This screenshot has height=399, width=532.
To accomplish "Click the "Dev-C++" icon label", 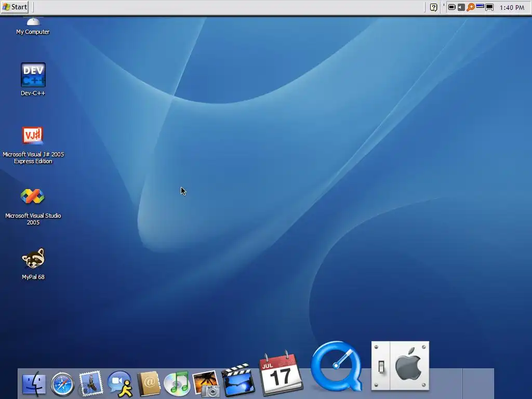I will coord(33,93).
